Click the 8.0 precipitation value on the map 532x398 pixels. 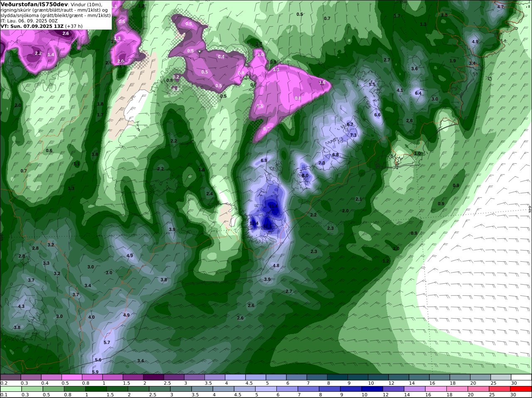(305, 176)
